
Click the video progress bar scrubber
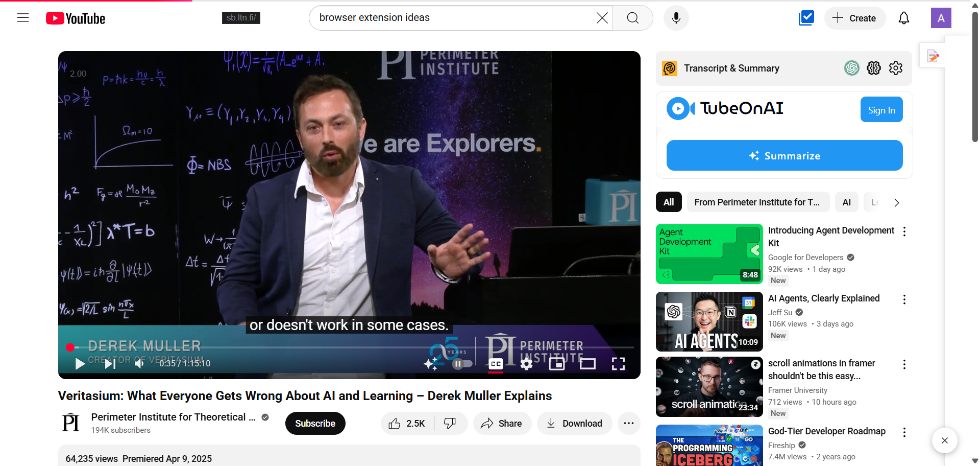point(70,347)
